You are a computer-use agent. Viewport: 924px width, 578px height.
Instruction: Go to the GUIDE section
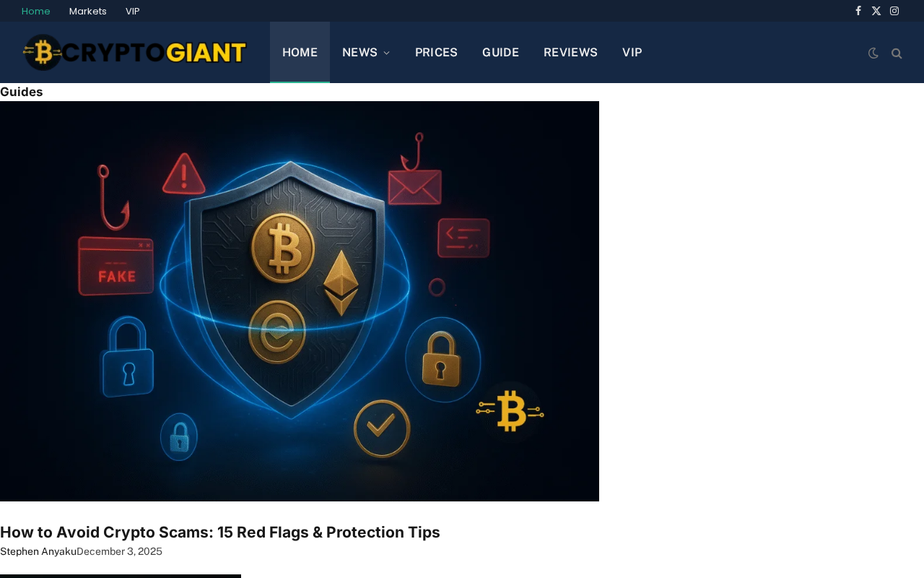(x=500, y=52)
